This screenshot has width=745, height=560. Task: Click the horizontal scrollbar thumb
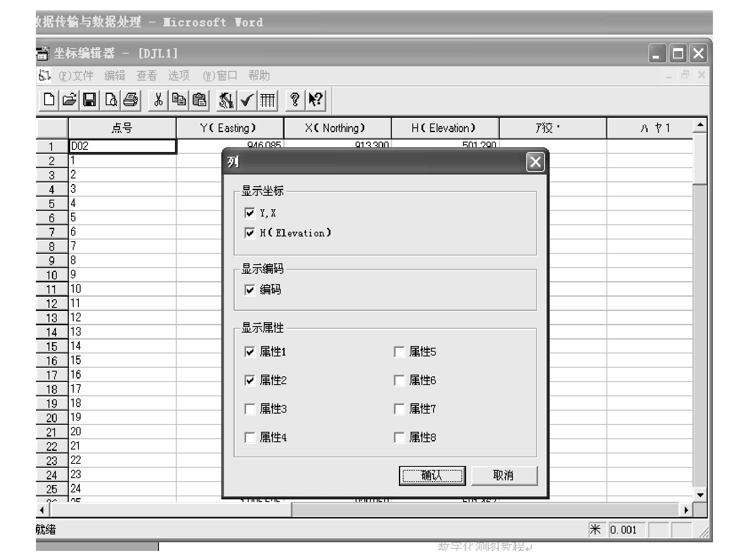pyautogui.click(x=171, y=510)
